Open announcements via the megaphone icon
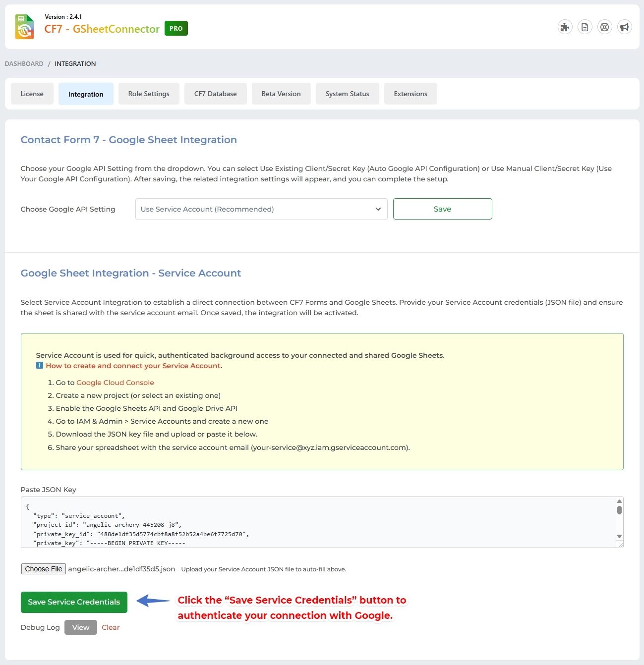This screenshot has width=644, height=665. click(x=624, y=27)
